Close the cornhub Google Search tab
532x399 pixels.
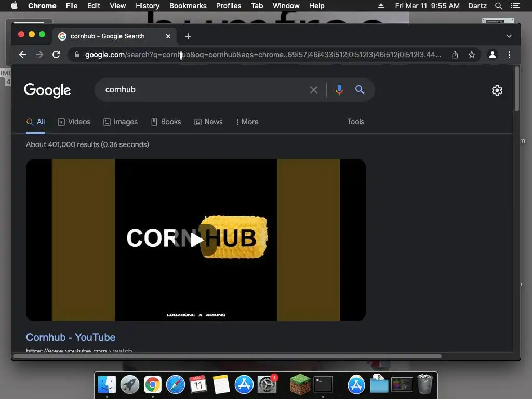[x=168, y=36]
